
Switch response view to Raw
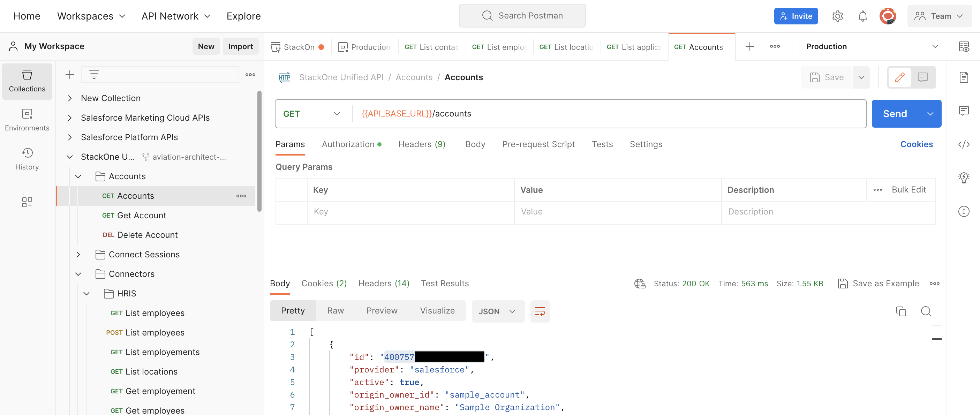point(335,310)
